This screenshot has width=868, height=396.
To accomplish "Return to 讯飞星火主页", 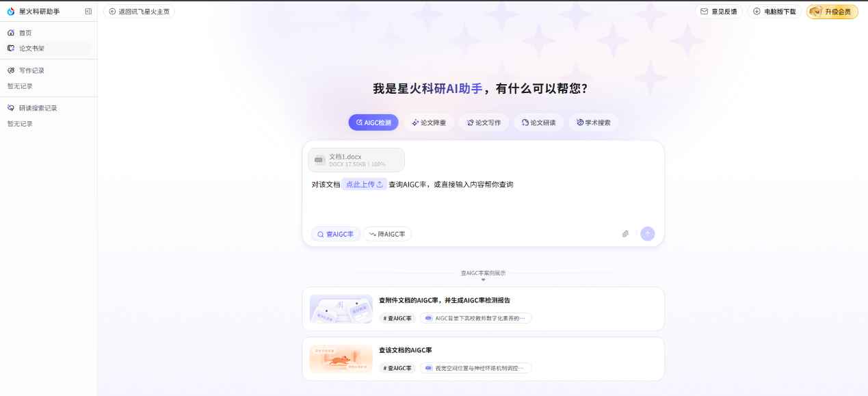I will point(139,11).
